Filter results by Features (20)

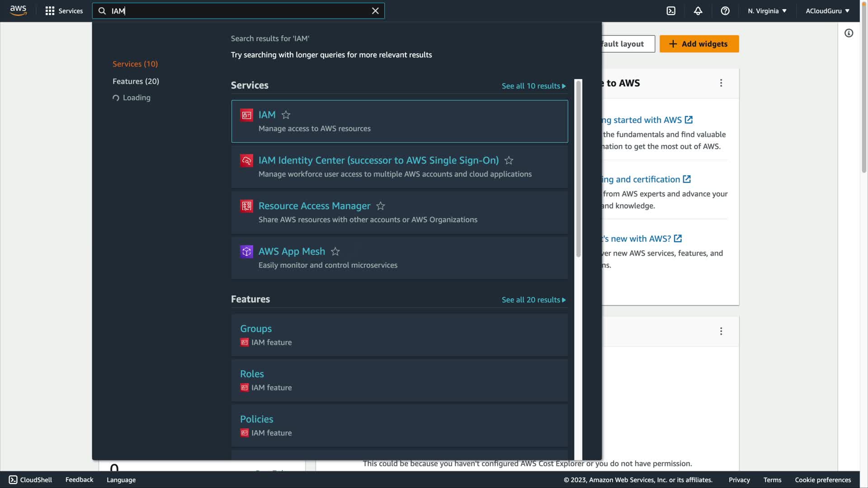[x=136, y=81]
